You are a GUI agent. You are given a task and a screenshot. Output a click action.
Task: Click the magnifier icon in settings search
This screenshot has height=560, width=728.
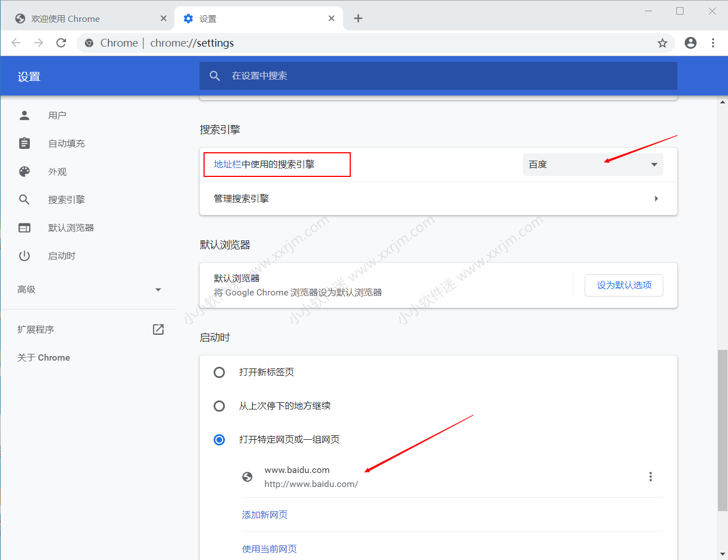215,76
